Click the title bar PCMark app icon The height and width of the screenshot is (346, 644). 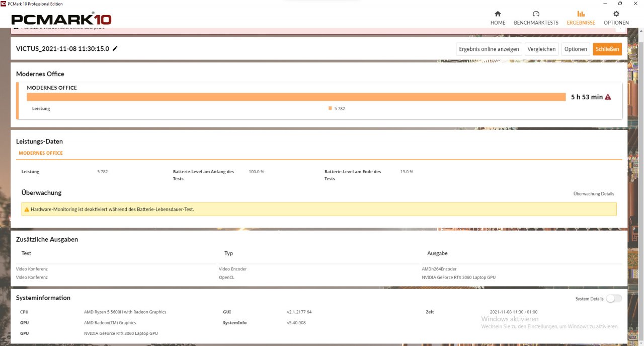4,4
